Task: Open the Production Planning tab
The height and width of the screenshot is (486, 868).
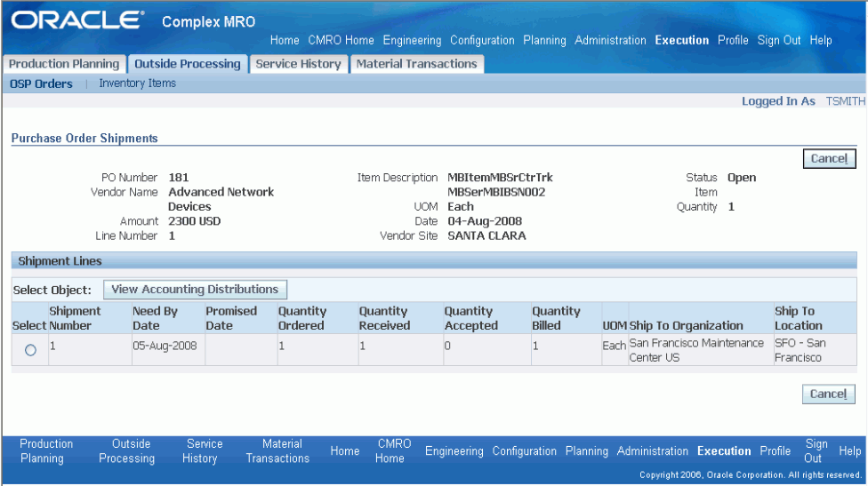Action: pyautogui.click(x=64, y=64)
